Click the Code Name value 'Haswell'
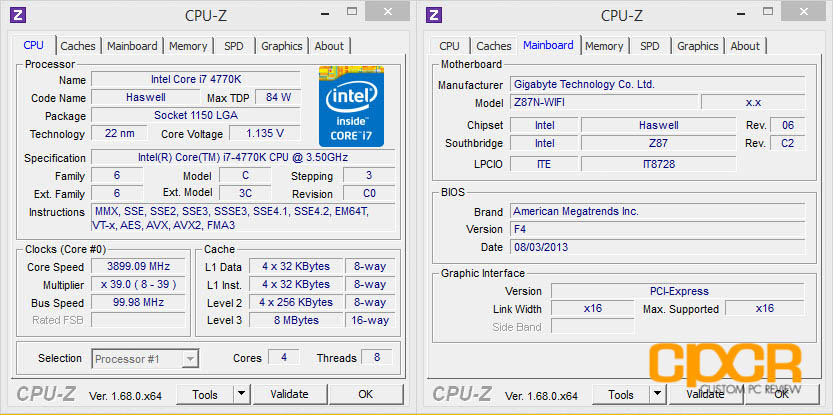The image size is (833, 415). tap(146, 97)
